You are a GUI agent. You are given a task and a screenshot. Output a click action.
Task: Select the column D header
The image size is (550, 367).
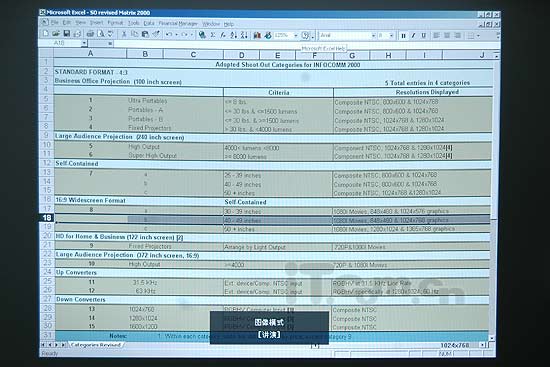[242, 55]
